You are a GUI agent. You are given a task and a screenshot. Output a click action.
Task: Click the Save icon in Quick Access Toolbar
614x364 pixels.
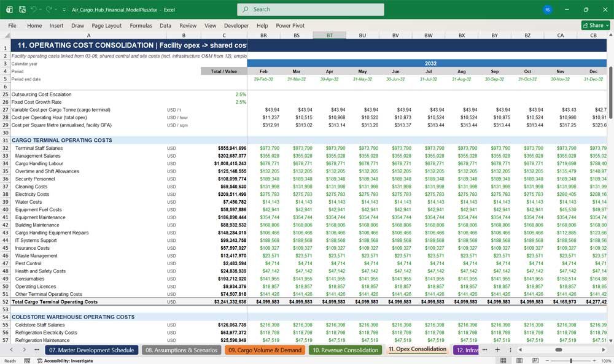pos(22,9)
